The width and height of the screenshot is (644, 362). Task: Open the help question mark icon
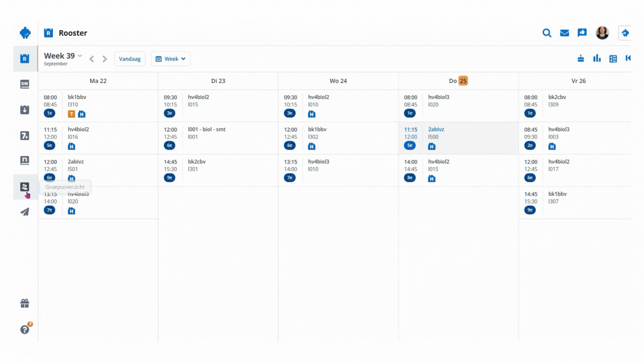point(24,329)
